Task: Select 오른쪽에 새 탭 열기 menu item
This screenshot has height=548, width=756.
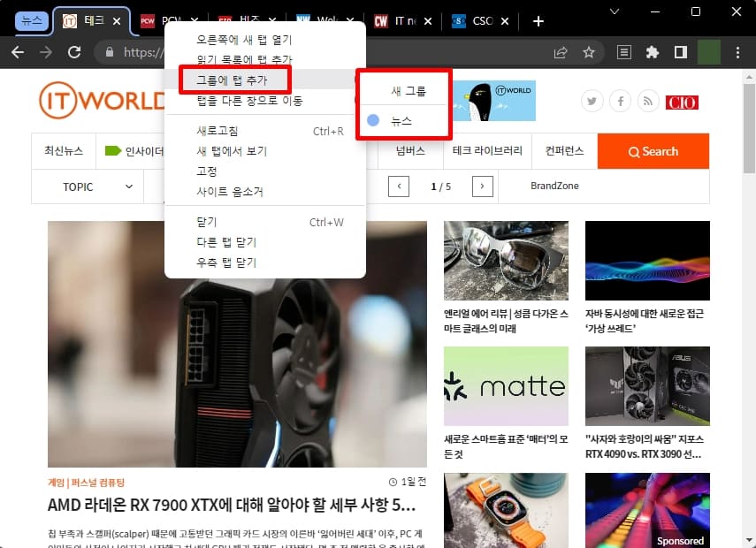Action: pos(265,40)
